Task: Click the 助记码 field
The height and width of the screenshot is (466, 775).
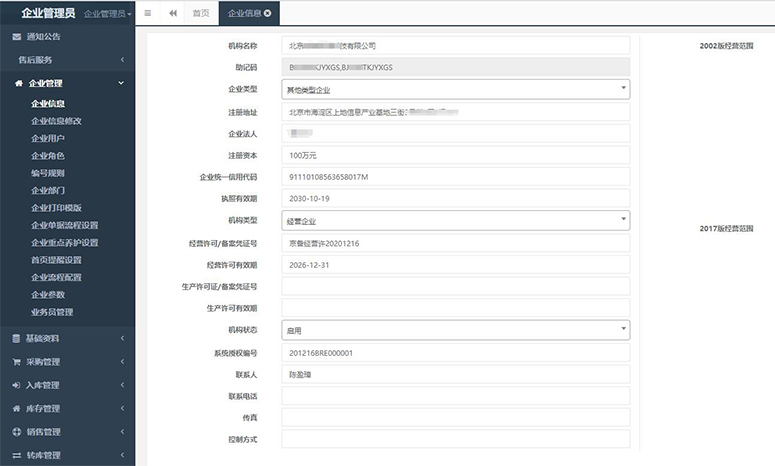Action: tap(456, 67)
